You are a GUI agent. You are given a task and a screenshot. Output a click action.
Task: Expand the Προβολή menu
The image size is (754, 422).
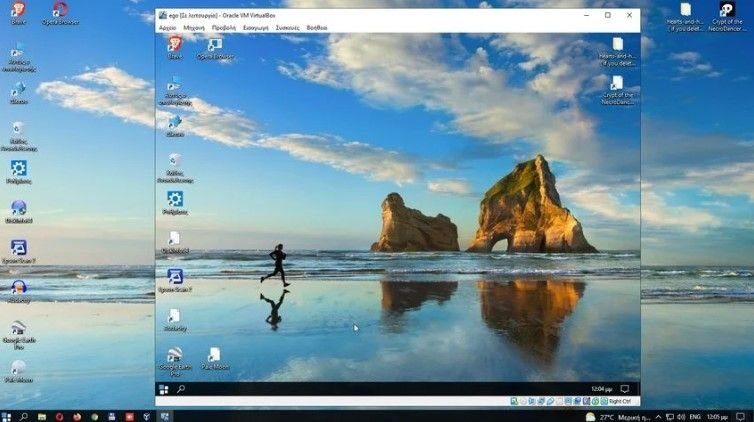[x=224, y=28]
